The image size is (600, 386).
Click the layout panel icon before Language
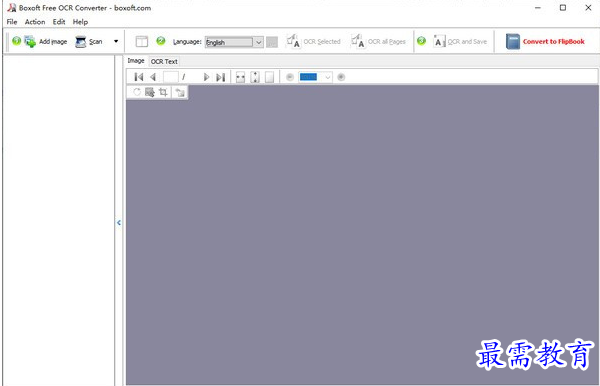(x=142, y=41)
